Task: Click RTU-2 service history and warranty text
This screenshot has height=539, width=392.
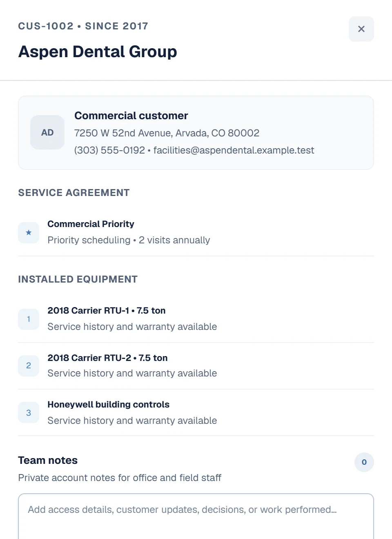Action: click(132, 373)
